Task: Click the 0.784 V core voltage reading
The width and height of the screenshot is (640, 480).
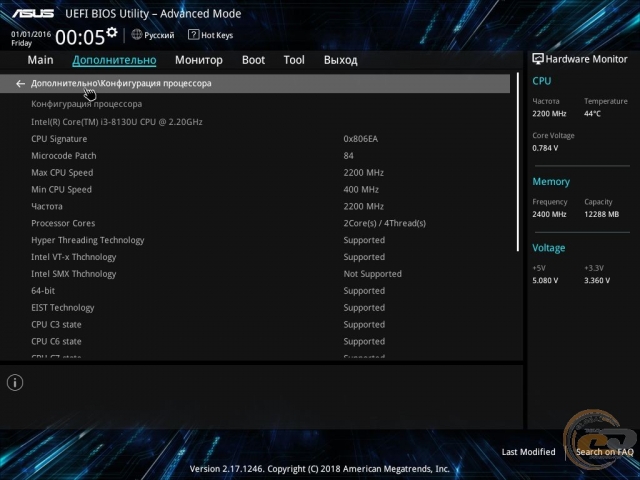Action: 545,148
